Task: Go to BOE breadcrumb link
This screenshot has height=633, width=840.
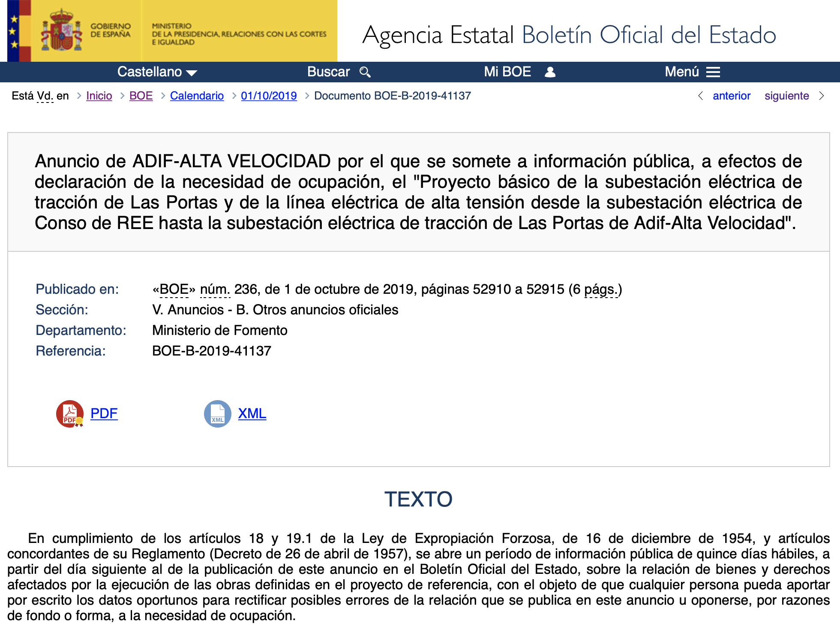Action: (141, 96)
